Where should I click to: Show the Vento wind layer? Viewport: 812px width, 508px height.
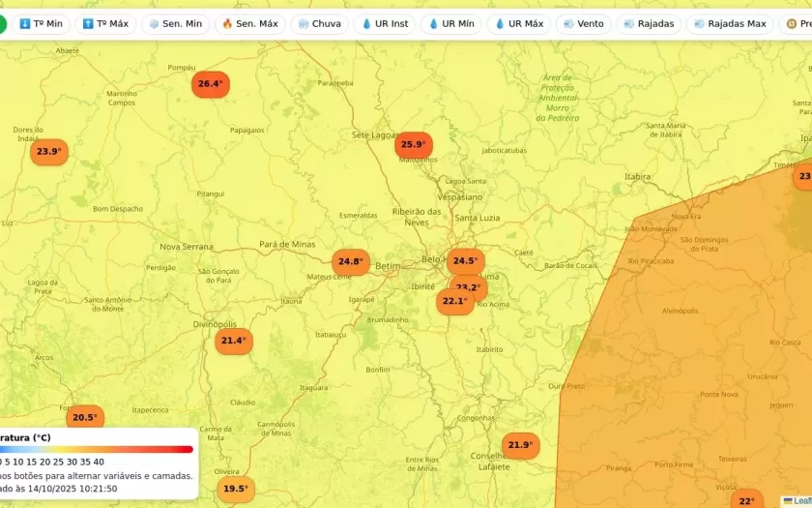click(584, 23)
